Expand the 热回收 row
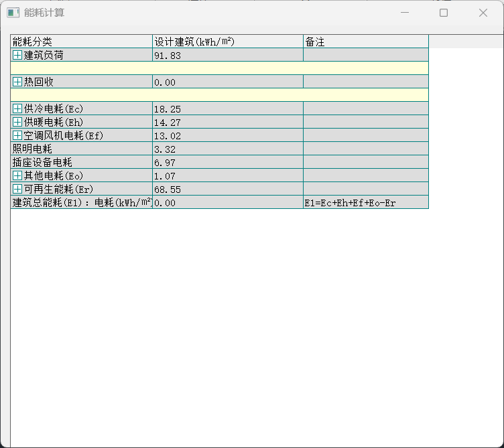This screenshot has height=448, width=504. (x=17, y=82)
